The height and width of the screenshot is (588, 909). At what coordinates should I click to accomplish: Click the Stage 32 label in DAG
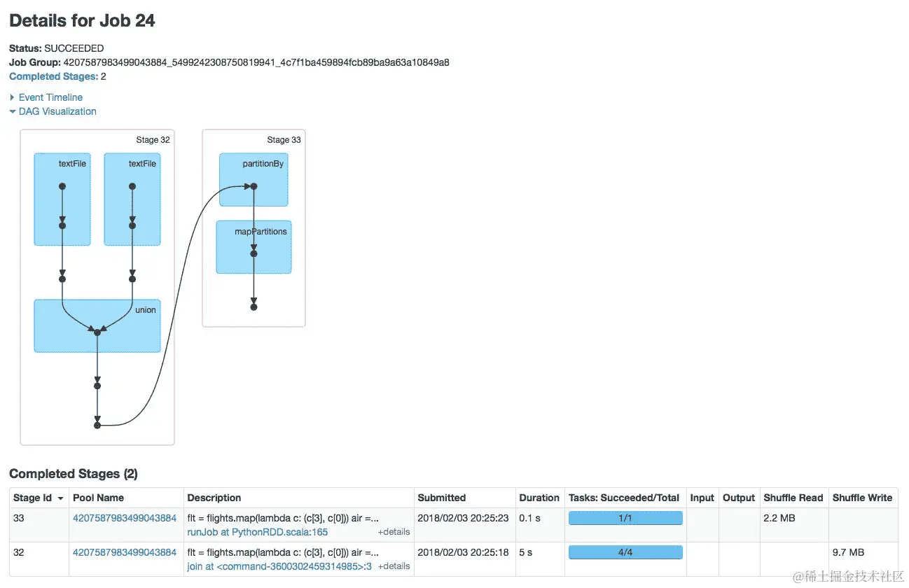[153, 140]
